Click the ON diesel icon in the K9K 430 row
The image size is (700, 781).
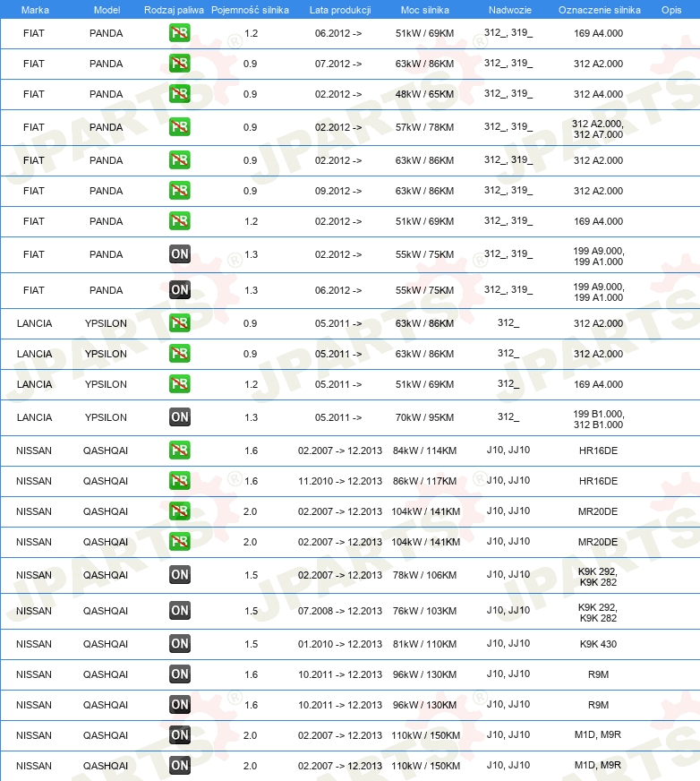coord(179,644)
